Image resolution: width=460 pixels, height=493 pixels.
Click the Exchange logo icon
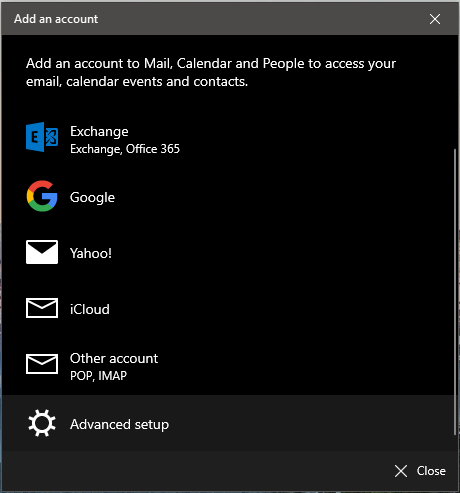[42, 137]
